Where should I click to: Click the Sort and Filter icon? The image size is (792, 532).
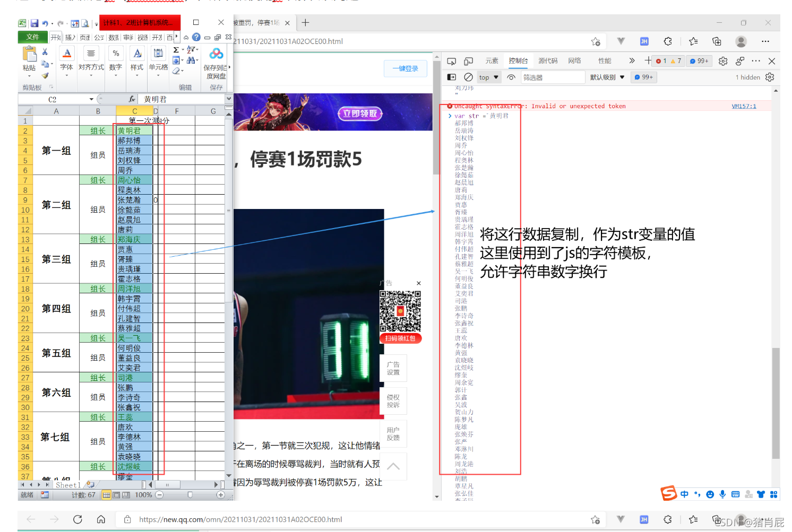coord(191,50)
